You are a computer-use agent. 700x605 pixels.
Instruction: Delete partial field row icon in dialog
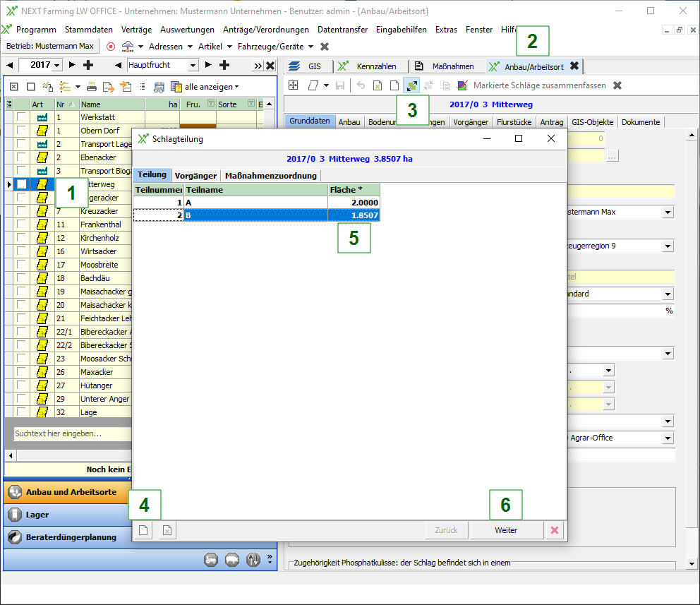167,530
